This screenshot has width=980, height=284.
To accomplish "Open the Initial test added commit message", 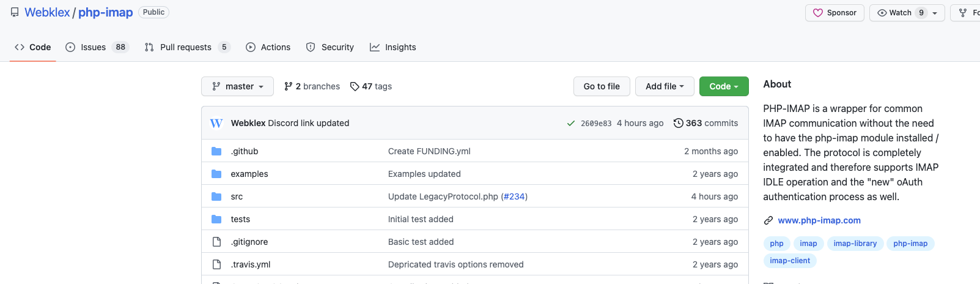I will tap(421, 219).
